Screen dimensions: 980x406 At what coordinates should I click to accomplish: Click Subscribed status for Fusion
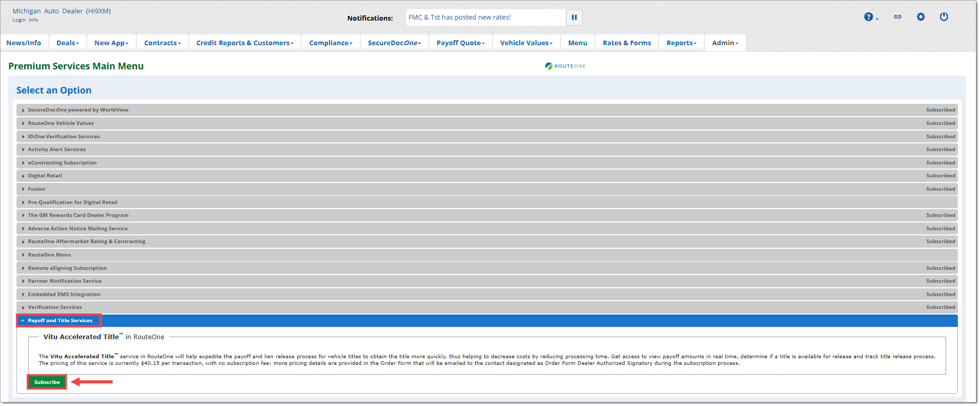coord(940,189)
